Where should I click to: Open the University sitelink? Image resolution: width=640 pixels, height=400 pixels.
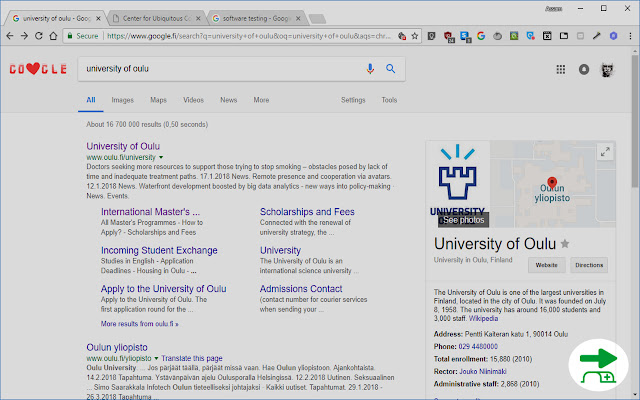(280, 250)
